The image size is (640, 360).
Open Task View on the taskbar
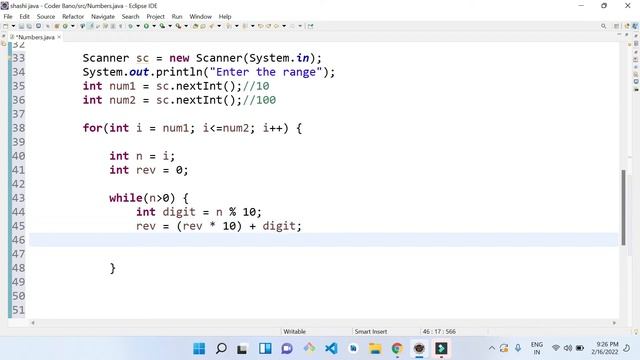point(242,349)
